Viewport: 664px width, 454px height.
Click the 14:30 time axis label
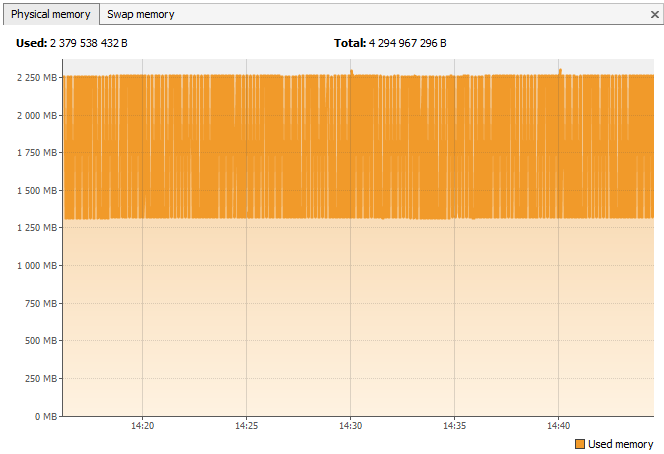[x=350, y=425]
